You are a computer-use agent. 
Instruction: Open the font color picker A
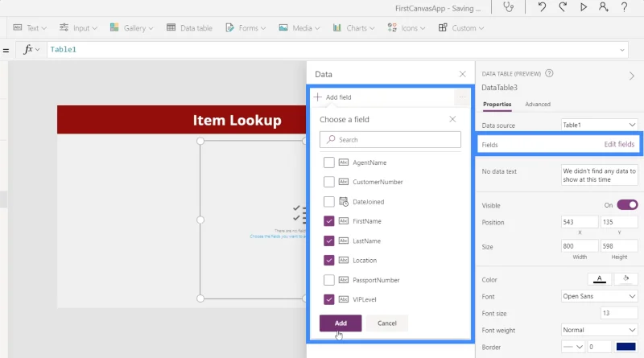tap(599, 279)
